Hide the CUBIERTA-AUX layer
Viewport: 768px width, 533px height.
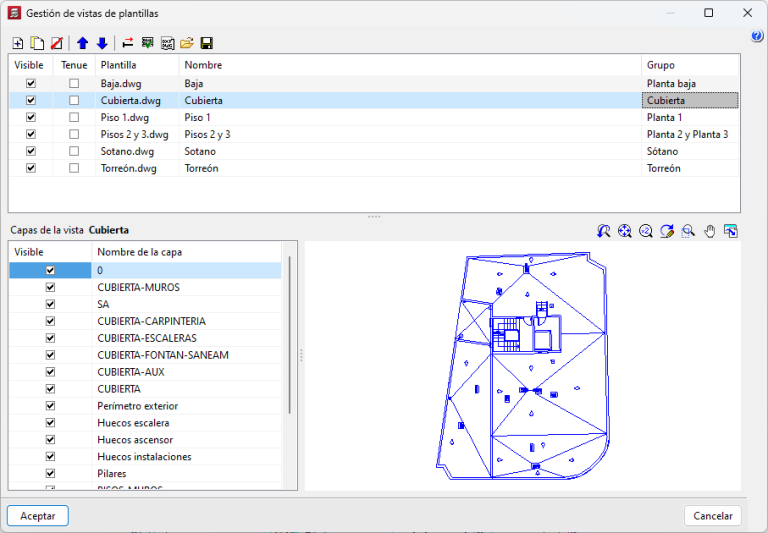point(50,372)
